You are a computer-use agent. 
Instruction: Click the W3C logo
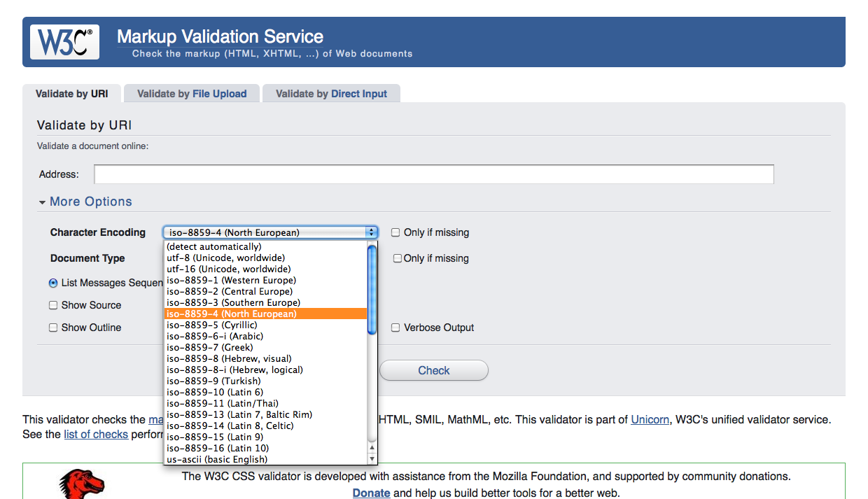(x=64, y=43)
